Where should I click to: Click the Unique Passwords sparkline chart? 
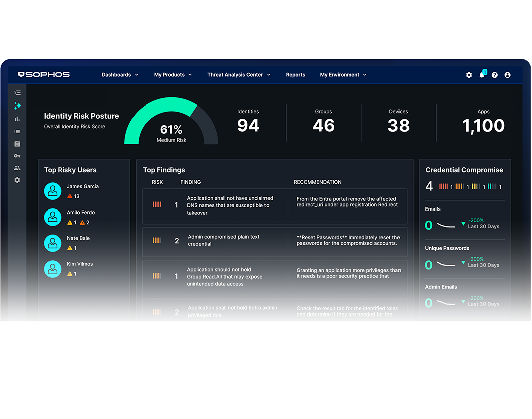coord(446,264)
